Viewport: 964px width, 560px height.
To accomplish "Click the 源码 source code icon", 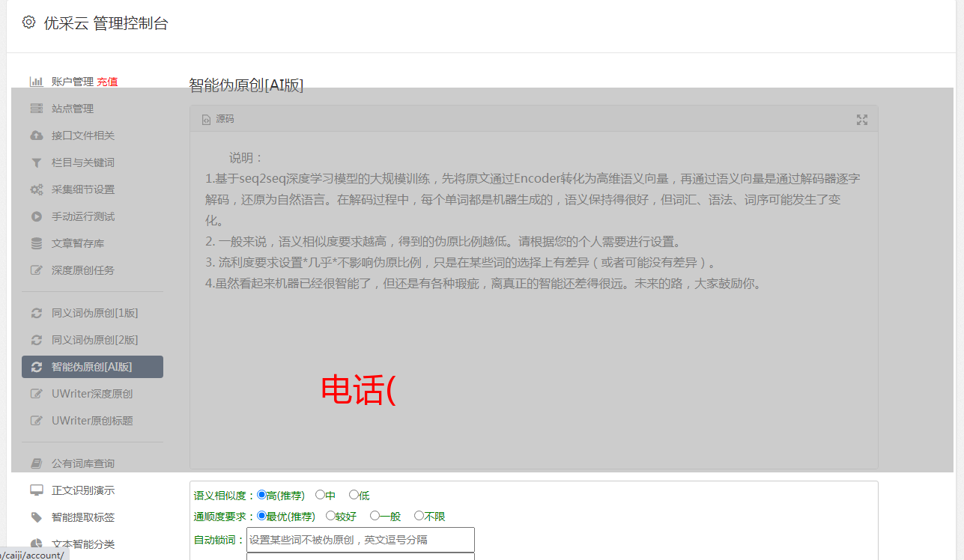I will [x=206, y=120].
